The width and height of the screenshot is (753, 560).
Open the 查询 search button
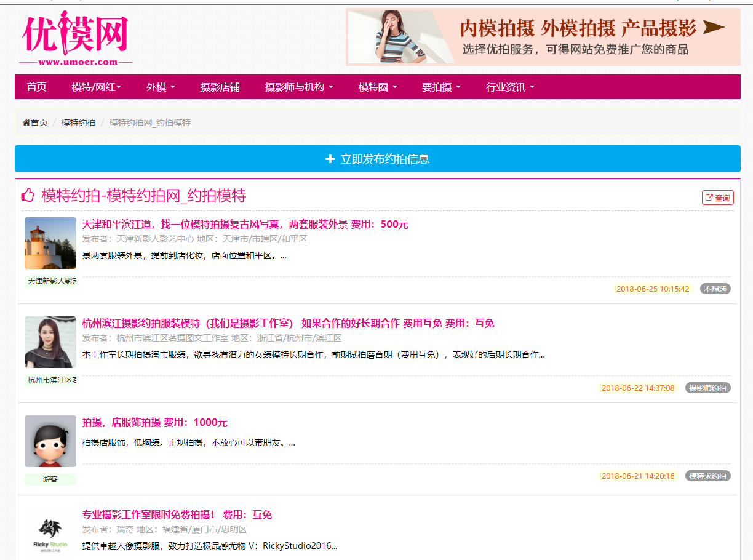[717, 198]
